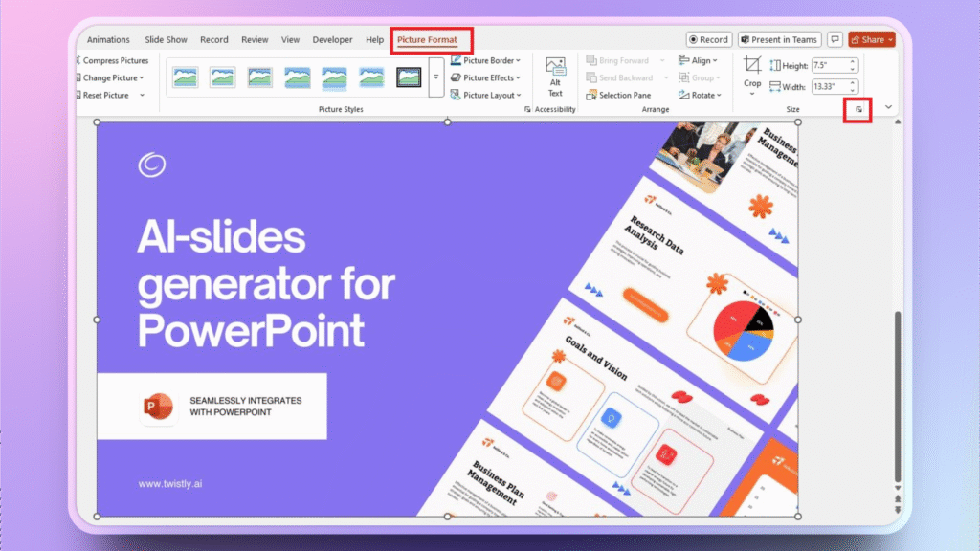
Task: Open the Alt Text pane
Action: [555, 77]
